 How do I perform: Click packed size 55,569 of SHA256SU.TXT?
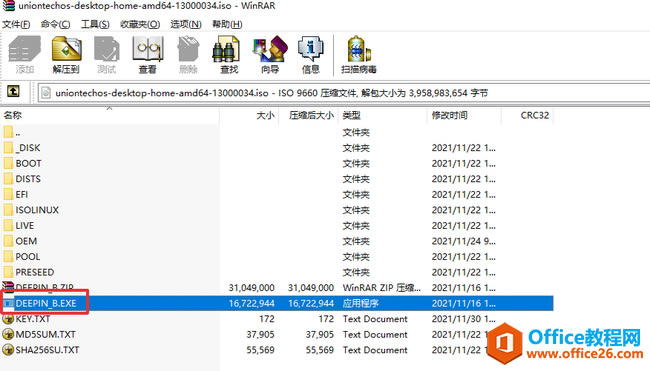tap(320, 350)
